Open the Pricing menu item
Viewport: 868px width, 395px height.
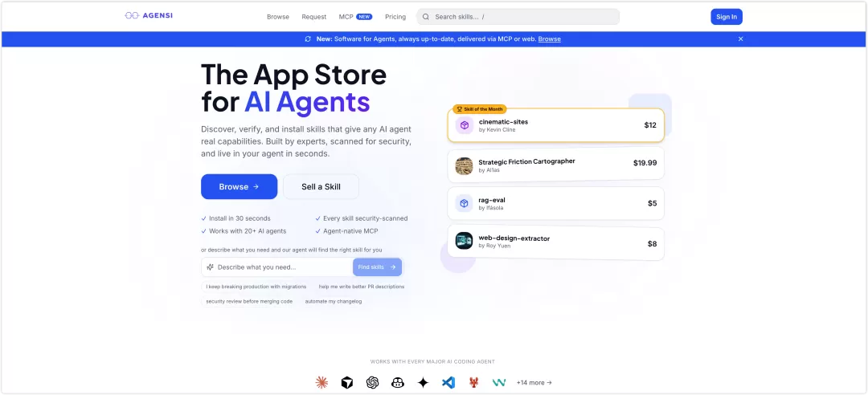(395, 17)
